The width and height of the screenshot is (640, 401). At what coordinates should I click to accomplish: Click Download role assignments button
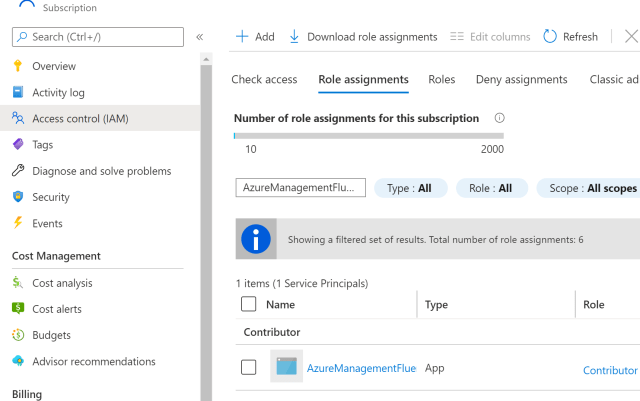point(363,37)
